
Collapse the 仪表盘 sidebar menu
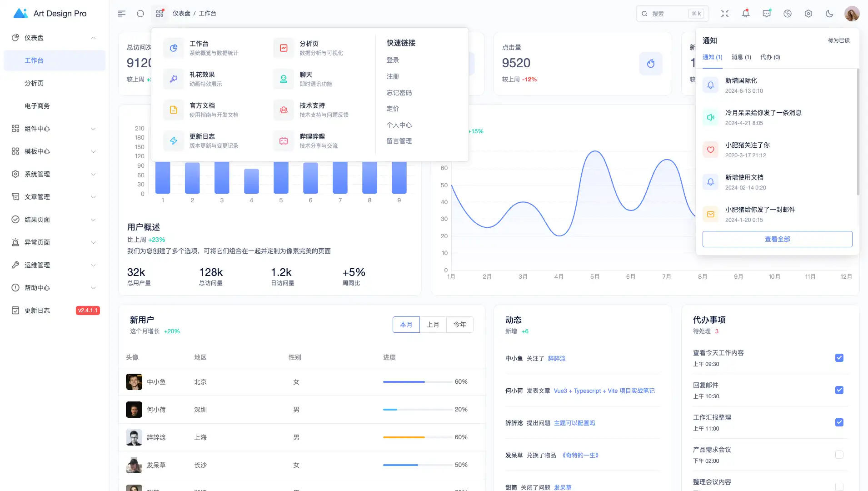tap(55, 38)
